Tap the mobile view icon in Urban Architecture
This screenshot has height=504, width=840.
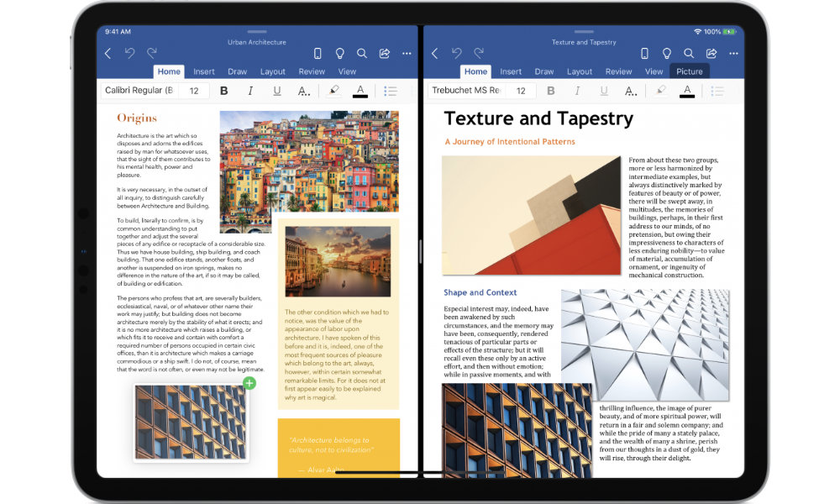(x=318, y=54)
